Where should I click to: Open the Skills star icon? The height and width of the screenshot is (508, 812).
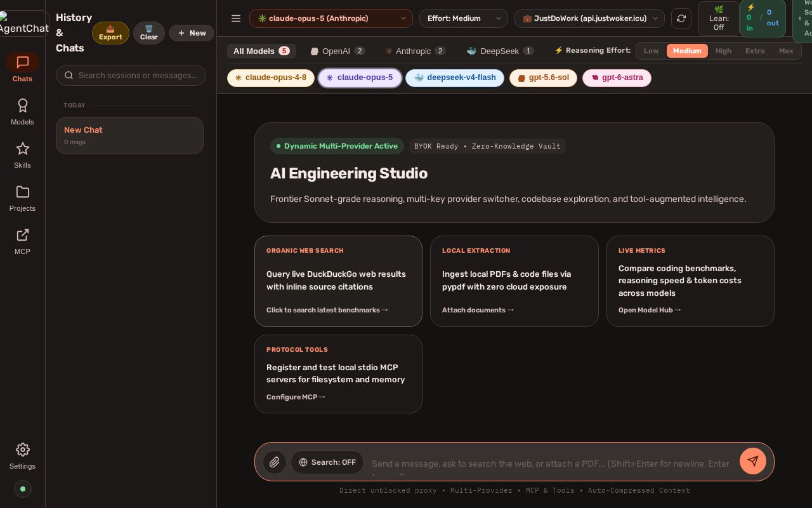(23, 149)
